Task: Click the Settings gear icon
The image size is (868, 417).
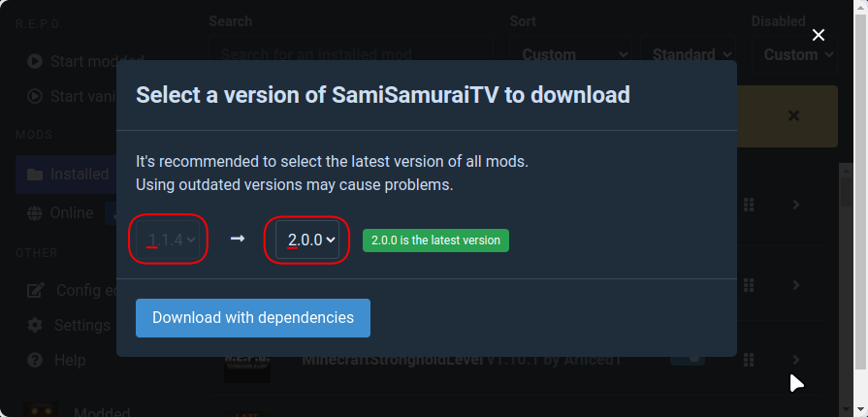Action: coord(35,325)
